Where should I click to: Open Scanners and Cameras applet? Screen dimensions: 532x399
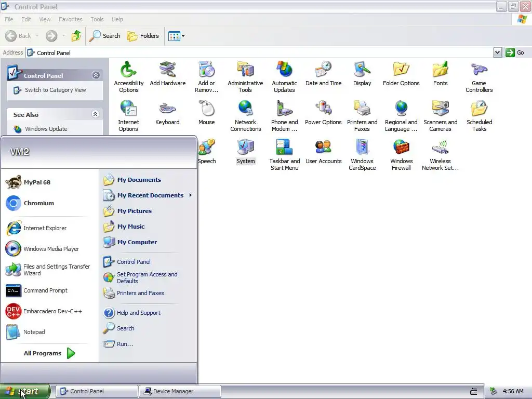[440, 116]
